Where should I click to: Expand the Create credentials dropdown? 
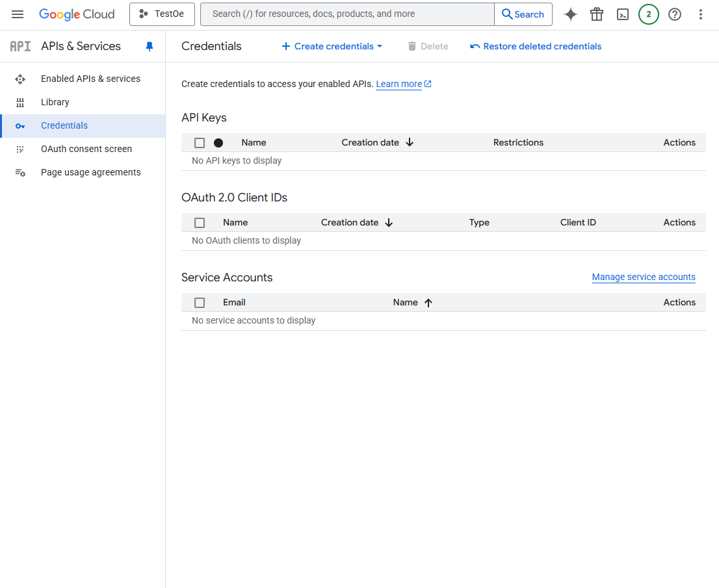332,46
